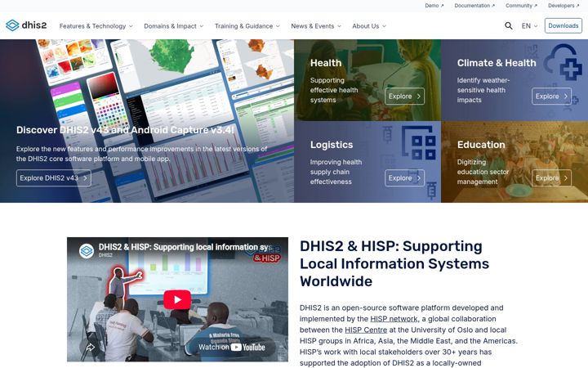
Task: Expand News & Events menu
Action: [x=316, y=26]
